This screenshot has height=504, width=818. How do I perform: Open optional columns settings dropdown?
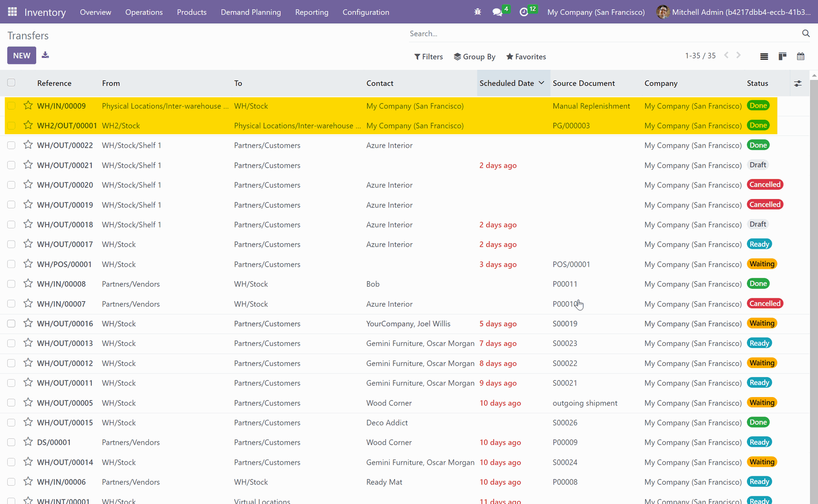coord(798,84)
